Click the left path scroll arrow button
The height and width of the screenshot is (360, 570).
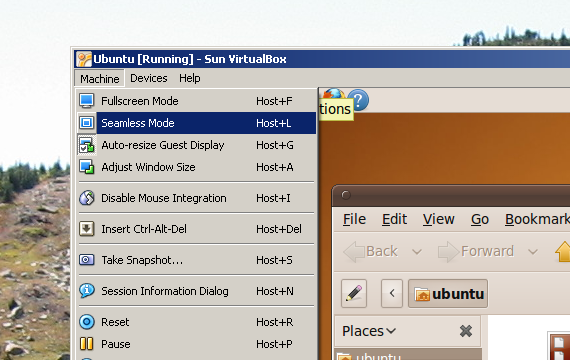click(392, 293)
